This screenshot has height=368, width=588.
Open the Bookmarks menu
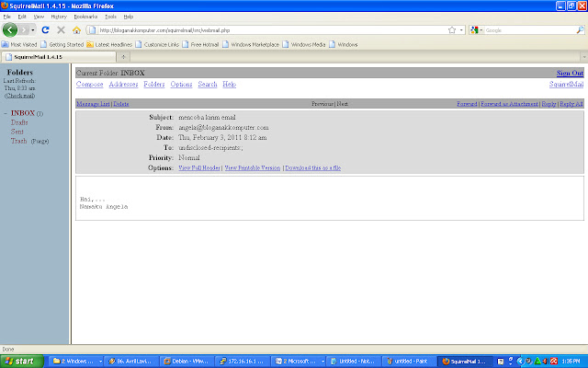click(85, 17)
